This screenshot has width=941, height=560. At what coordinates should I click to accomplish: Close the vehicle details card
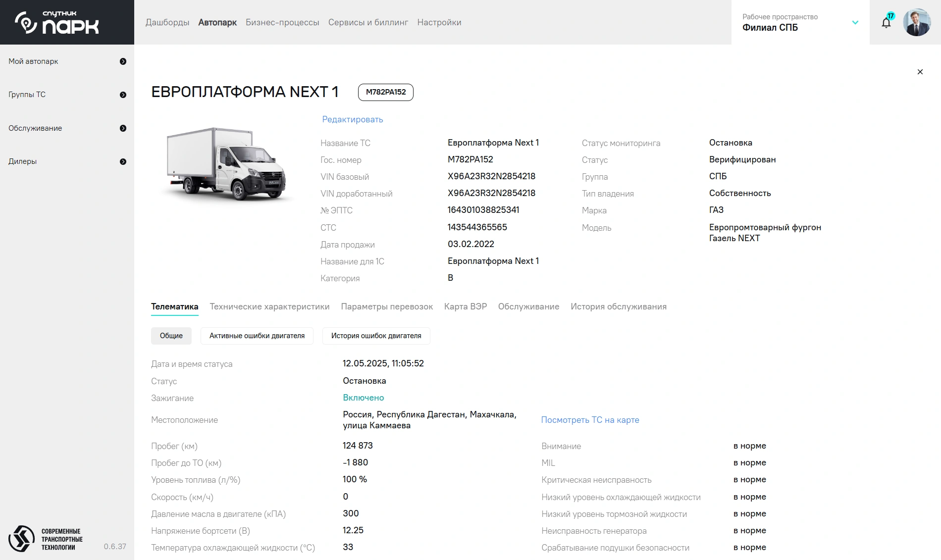(x=920, y=72)
